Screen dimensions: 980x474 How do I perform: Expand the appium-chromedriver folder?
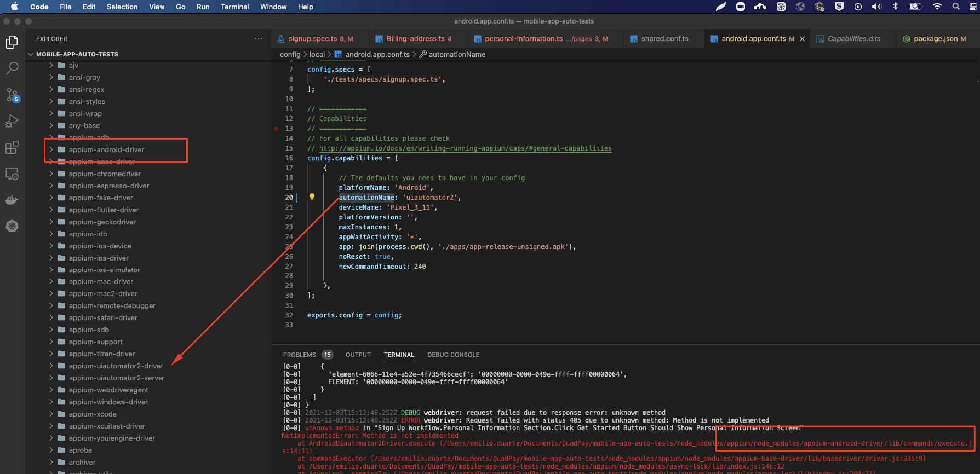pos(51,174)
